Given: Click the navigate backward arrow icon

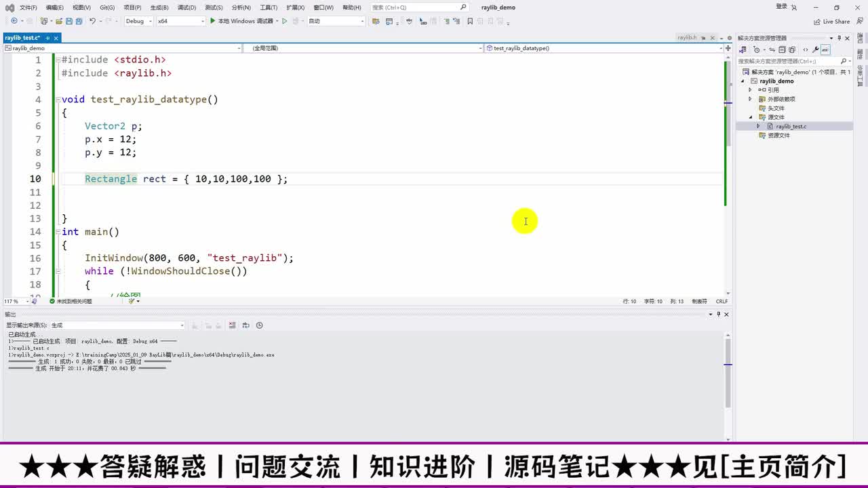Looking at the screenshot, I should click(x=14, y=21).
